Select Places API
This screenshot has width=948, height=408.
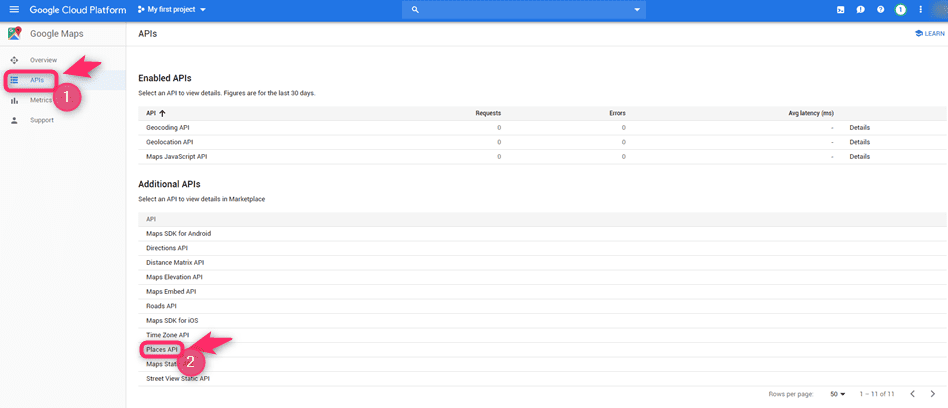tap(161, 349)
